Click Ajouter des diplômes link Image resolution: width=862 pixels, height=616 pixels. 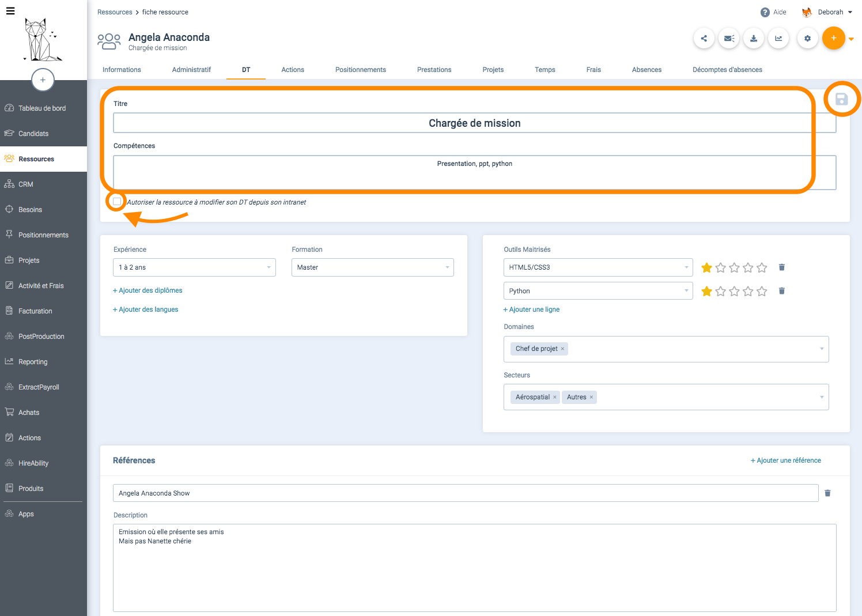tap(148, 290)
